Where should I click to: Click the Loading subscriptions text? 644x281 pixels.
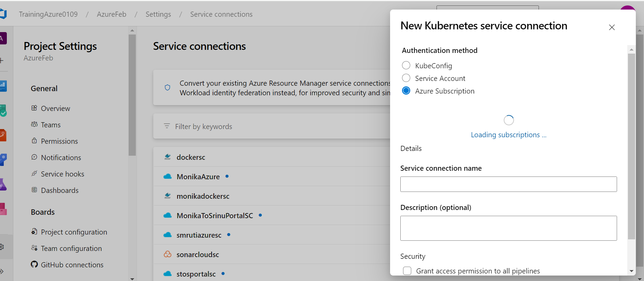click(x=509, y=135)
